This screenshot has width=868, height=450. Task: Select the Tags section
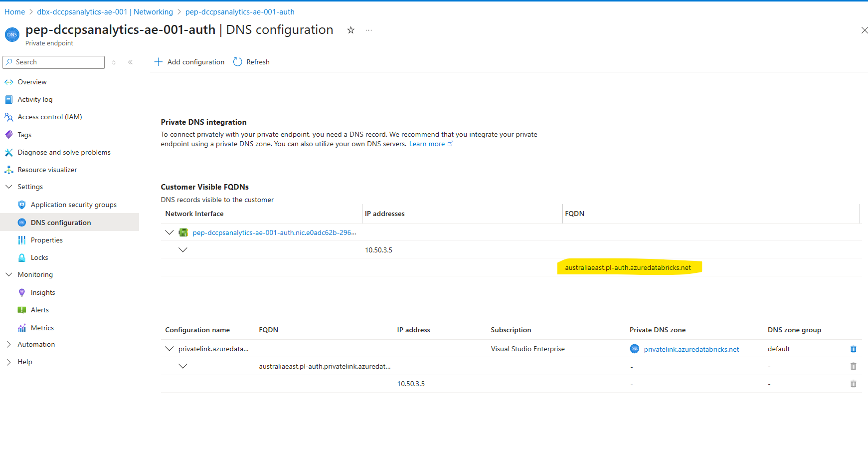click(23, 134)
